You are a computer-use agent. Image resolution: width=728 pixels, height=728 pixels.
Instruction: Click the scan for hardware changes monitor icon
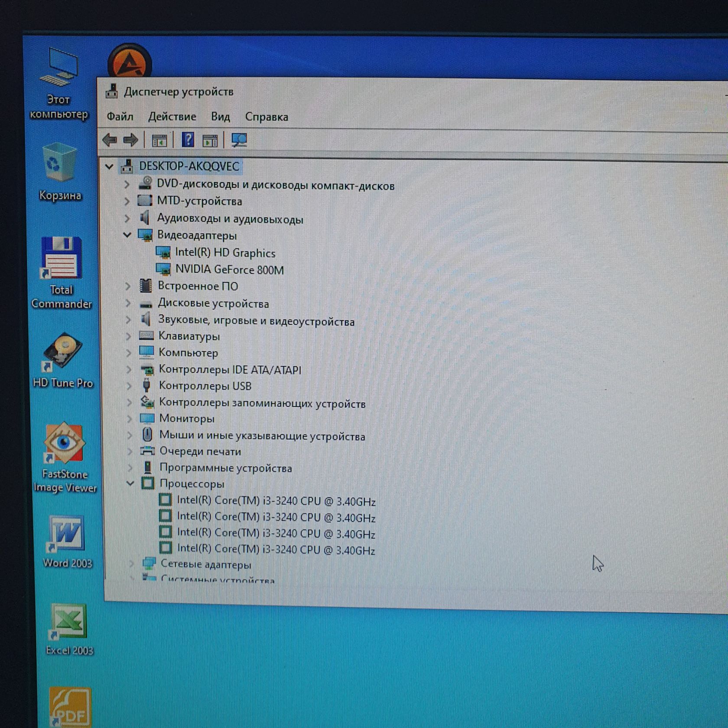click(239, 140)
